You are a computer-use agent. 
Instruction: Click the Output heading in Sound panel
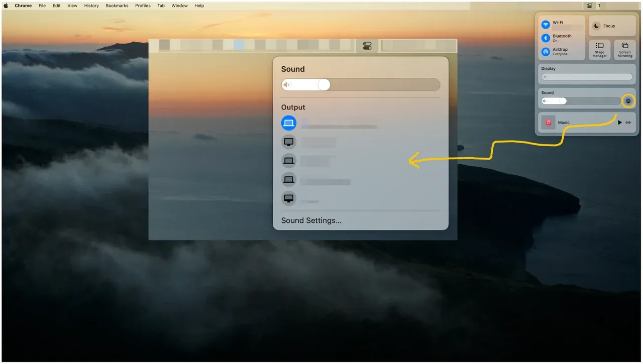click(x=293, y=107)
